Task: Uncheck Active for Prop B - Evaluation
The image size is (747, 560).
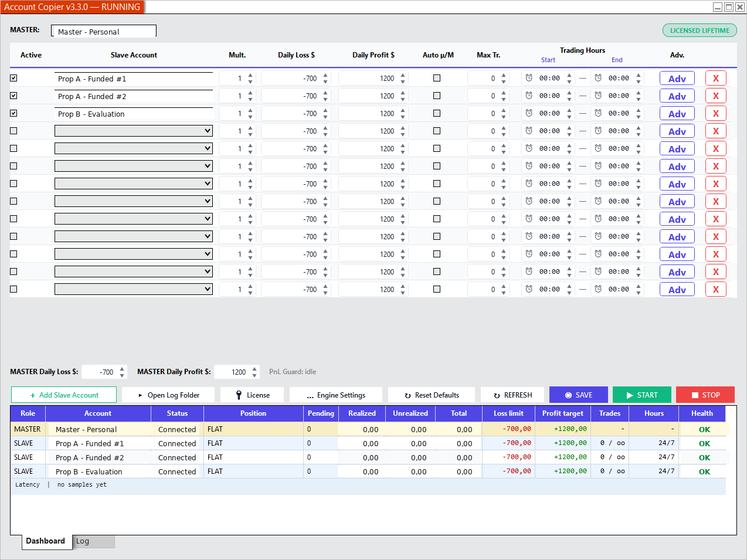Action: pos(13,113)
